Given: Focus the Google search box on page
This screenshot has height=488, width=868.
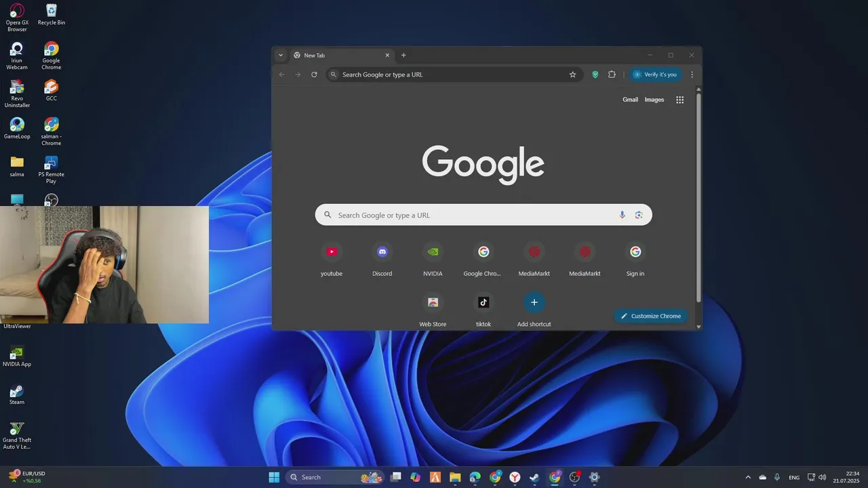Looking at the screenshot, I should click(x=484, y=215).
